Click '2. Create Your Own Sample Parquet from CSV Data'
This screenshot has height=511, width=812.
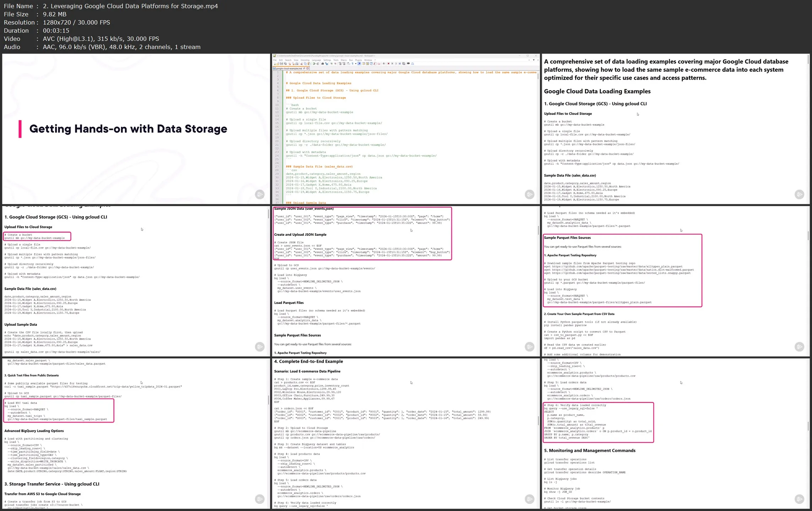click(x=579, y=314)
